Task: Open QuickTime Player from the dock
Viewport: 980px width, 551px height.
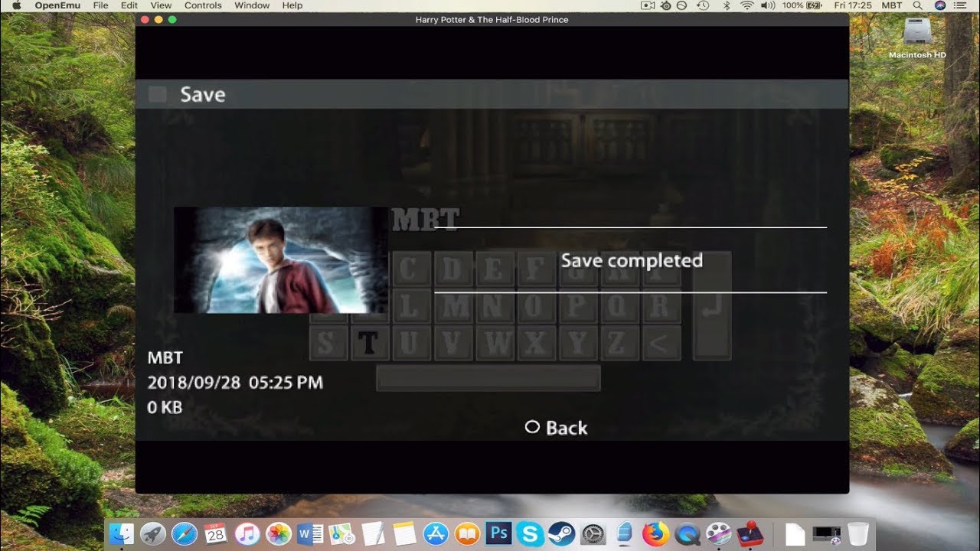Action: pos(688,533)
